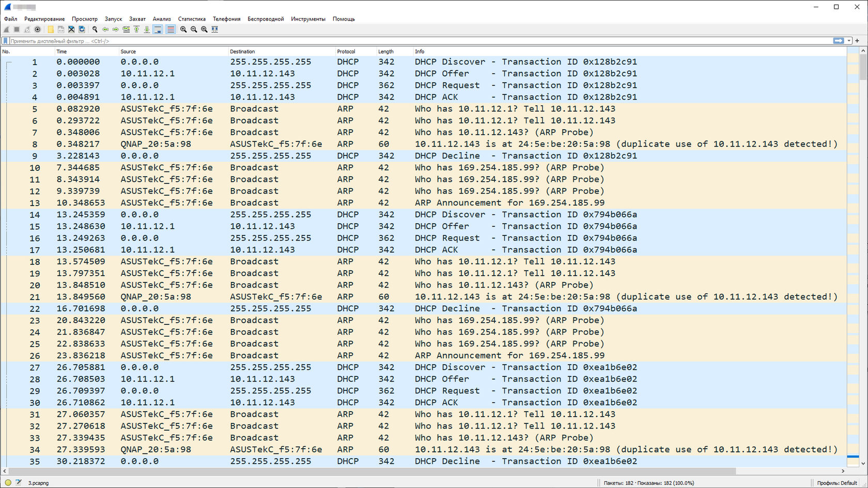Open the Файл menu
The width and height of the screenshot is (868, 488).
point(10,19)
